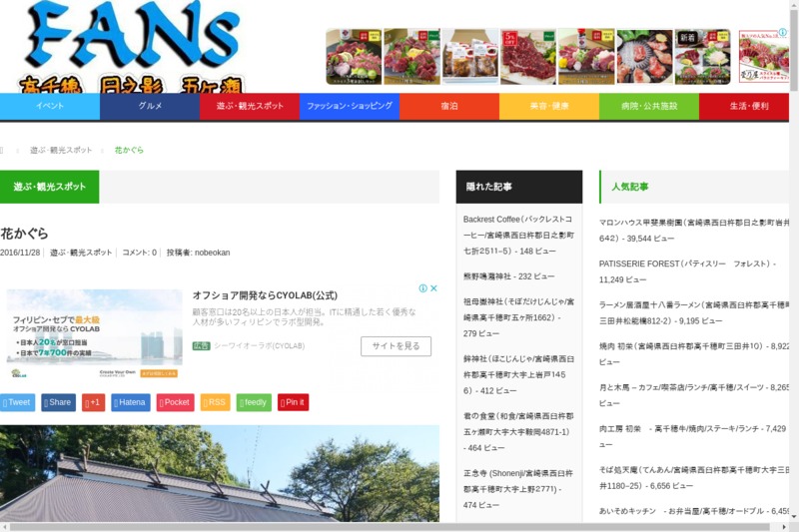This screenshot has height=532, width=799.
Task: Close the CYOLAB ad with X icon
Action: (434, 288)
